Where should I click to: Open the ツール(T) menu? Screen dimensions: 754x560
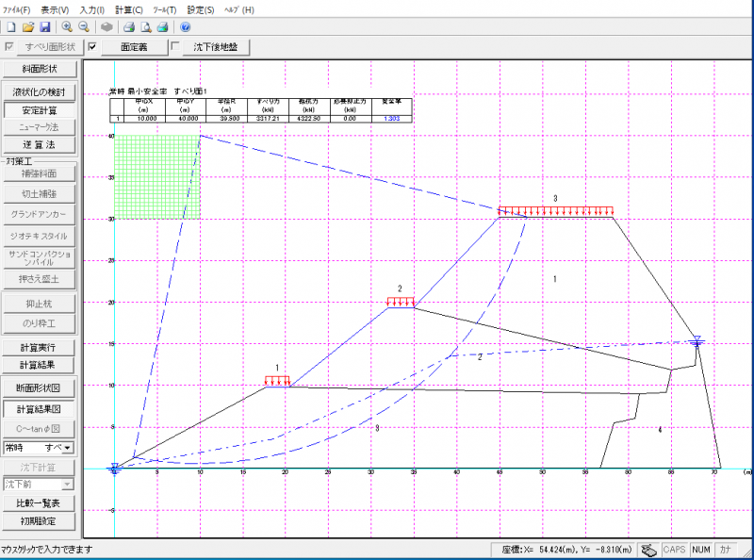[165, 10]
